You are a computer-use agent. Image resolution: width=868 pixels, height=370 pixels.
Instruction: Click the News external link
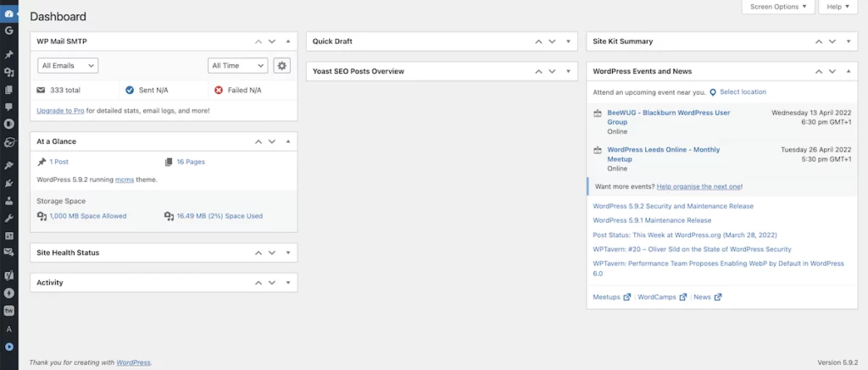point(708,297)
